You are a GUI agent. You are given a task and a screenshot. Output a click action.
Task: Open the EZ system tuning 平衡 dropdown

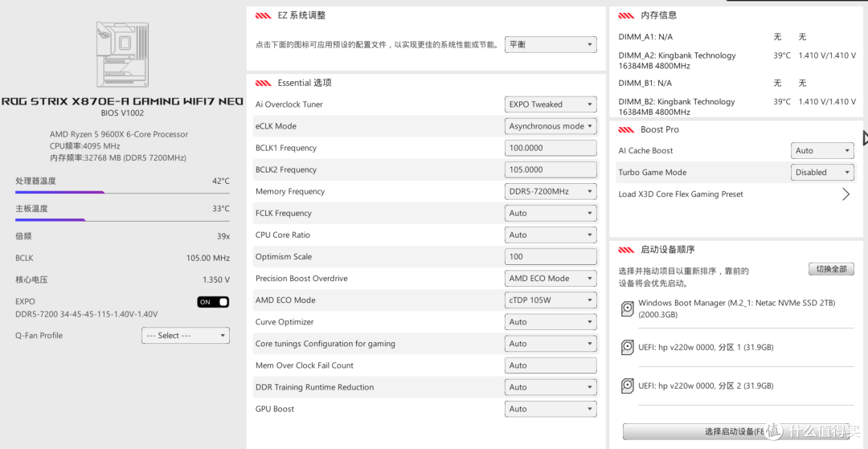tap(551, 45)
